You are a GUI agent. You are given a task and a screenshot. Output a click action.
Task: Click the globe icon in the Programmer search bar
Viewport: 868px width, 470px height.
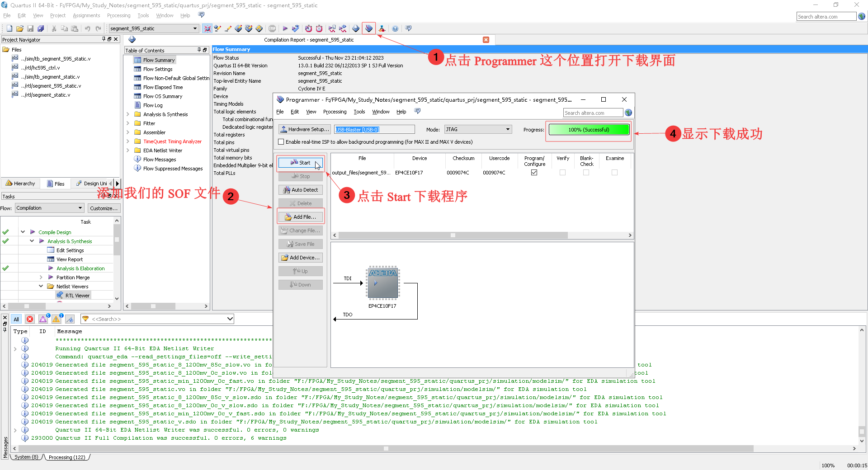(x=628, y=113)
